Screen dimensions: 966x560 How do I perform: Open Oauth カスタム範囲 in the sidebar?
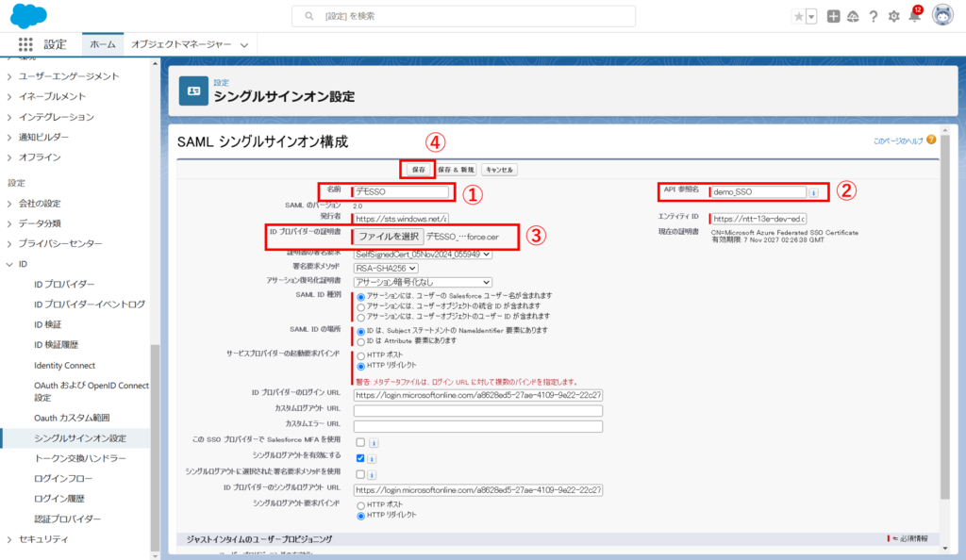pos(72,418)
